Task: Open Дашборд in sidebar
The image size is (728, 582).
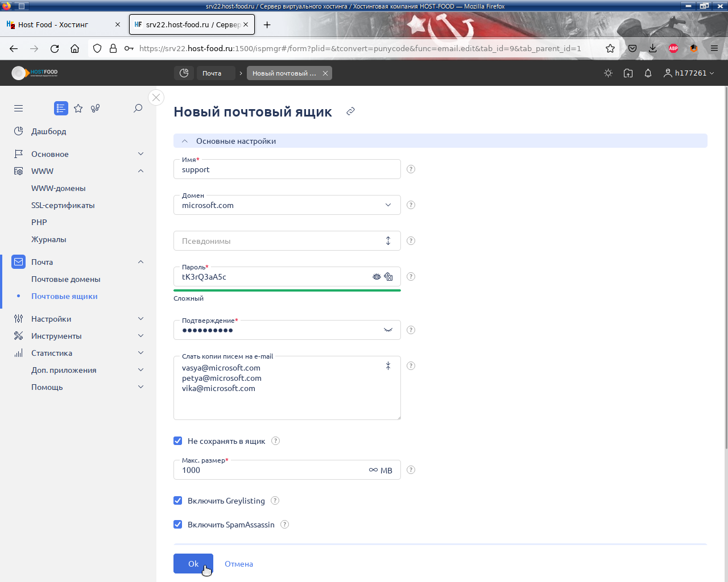Action: (x=49, y=131)
